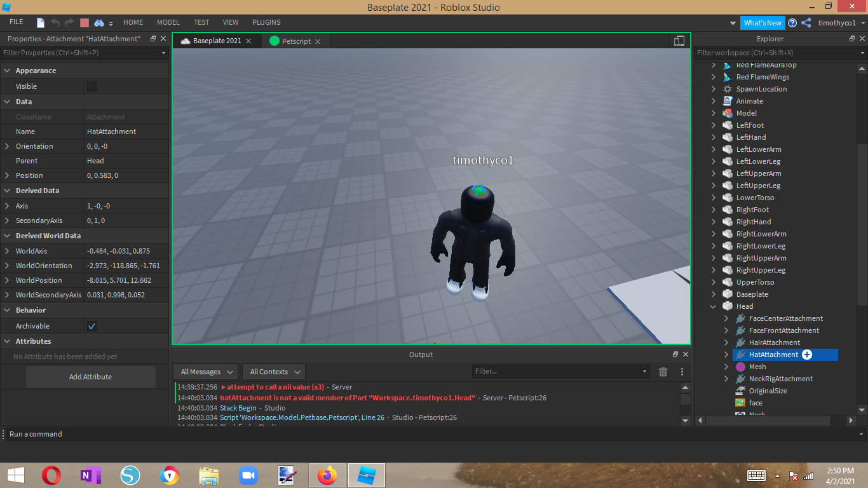The width and height of the screenshot is (868, 488).
Task: Close the Petscript tab
Action: pos(318,41)
